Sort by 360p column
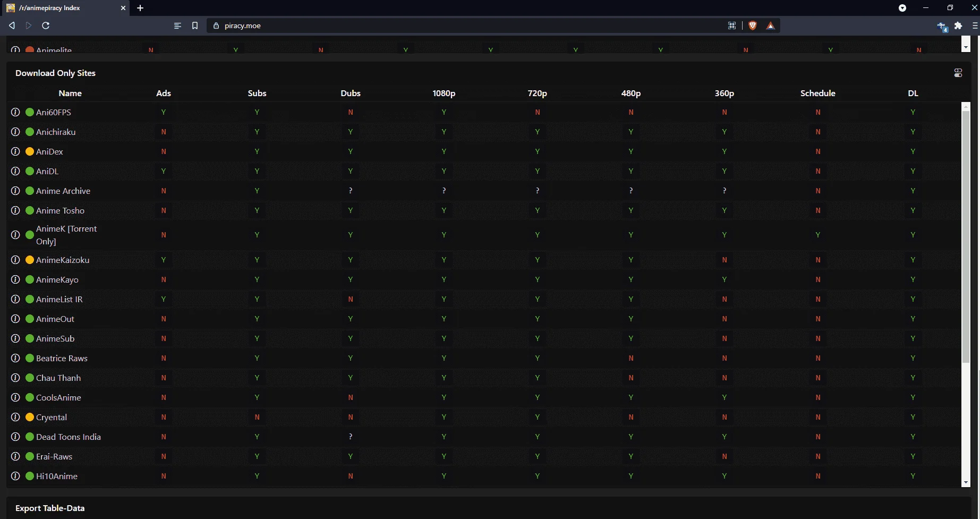 coord(725,93)
